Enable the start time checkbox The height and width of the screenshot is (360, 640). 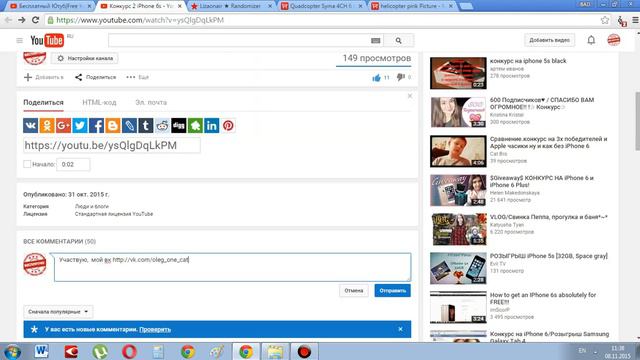coord(27,164)
